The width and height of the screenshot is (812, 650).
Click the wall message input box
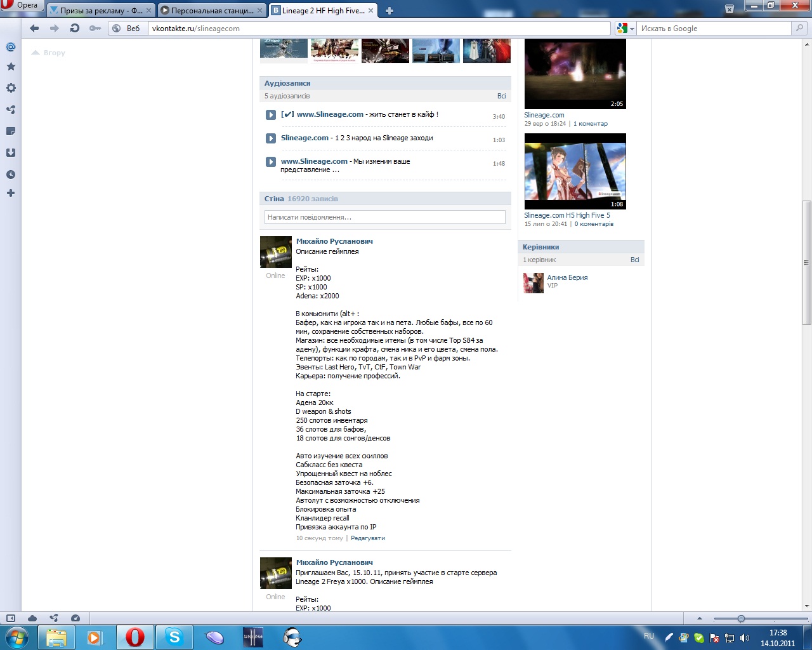coord(385,217)
